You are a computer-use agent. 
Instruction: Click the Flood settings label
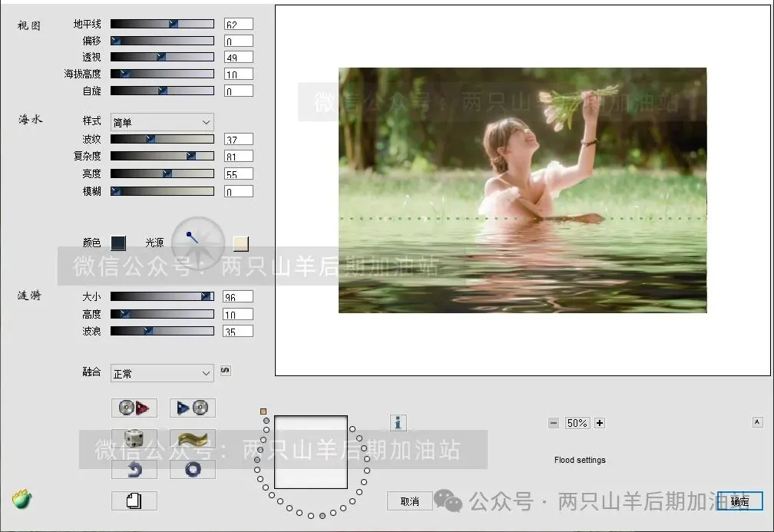point(580,460)
